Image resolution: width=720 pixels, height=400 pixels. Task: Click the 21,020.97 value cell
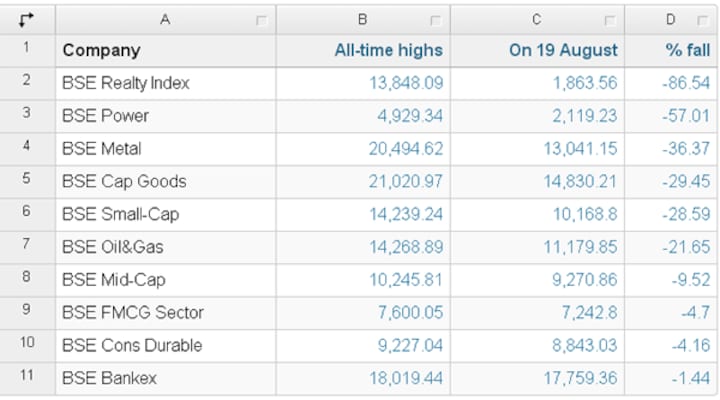point(363,182)
